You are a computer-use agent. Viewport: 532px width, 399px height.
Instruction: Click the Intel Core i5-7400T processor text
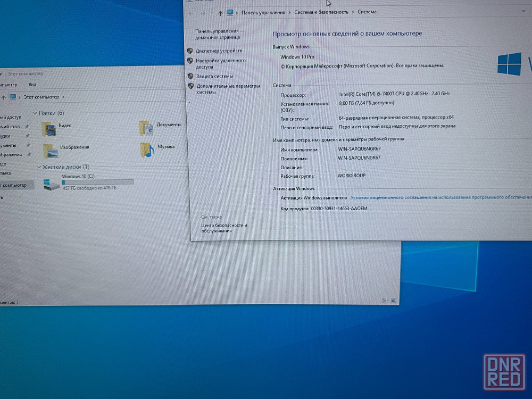(394, 94)
